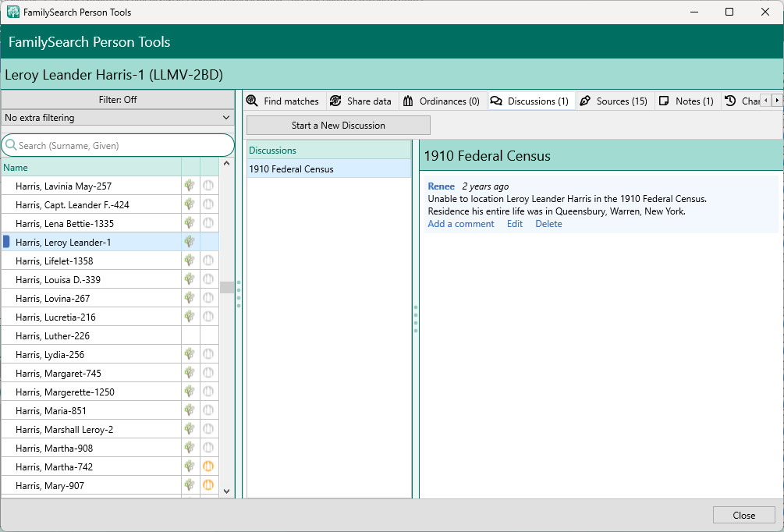This screenshot has height=532, width=784.
Task: Click the FamilySearch tree icon for Lucretia-216
Action: pyautogui.click(x=190, y=317)
